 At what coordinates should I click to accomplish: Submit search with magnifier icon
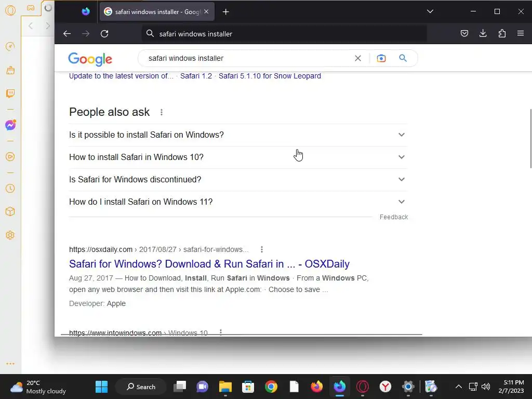coord(403,58)
